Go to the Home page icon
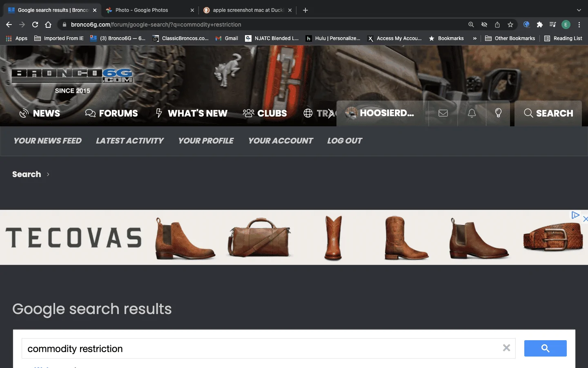Image resolution: width=588 pixels, height=368 pixels. [48, 25]
